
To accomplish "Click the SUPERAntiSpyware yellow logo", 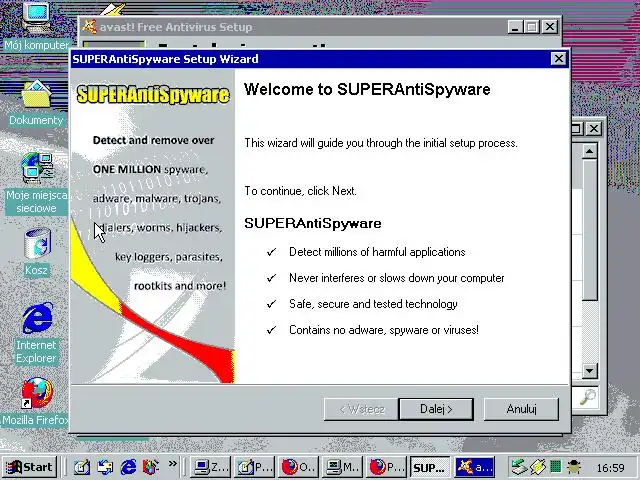I will tap(153, 94).
